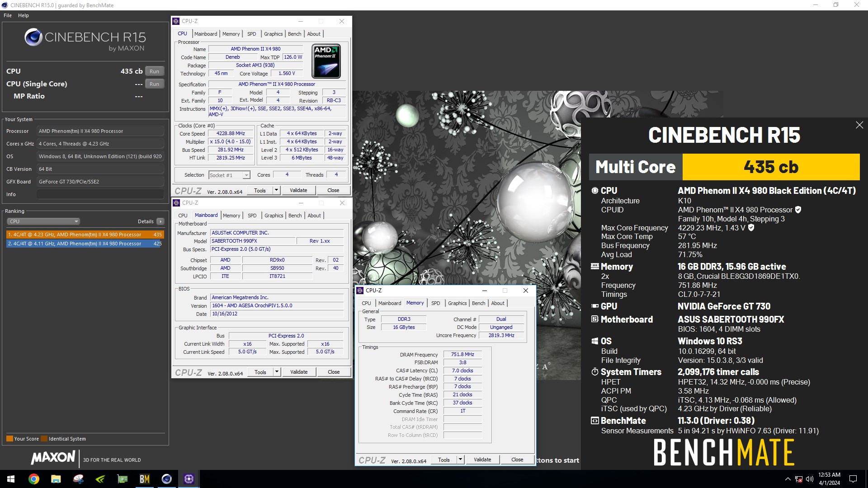The width and height of the screenshot is (868, 488).
Task: Run the CPU Single Core benchmark
Action: [155, 84]
